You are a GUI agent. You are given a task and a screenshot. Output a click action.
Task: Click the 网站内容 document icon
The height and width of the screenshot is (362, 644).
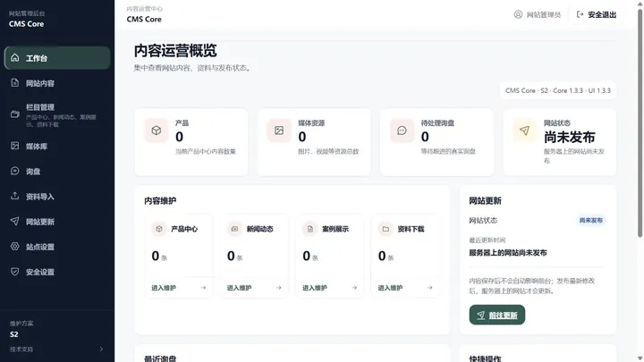pos(15,83)
